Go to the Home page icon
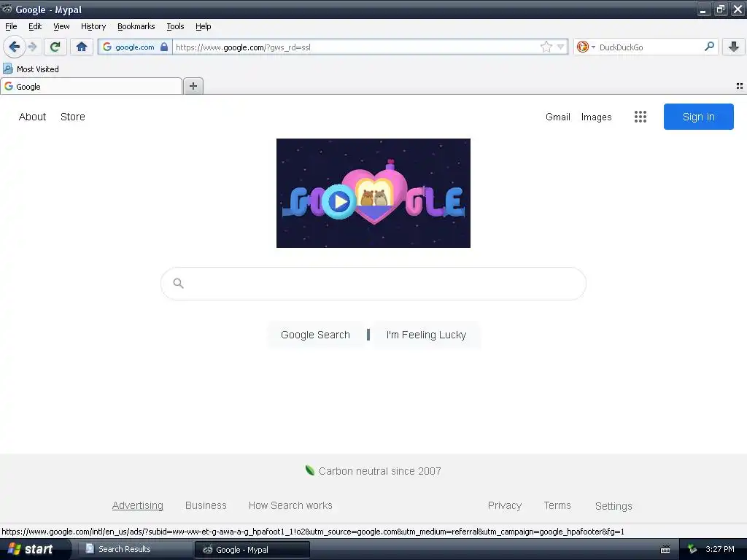The width and height of the screenshot is (747, 560). [x=82, y=47]
